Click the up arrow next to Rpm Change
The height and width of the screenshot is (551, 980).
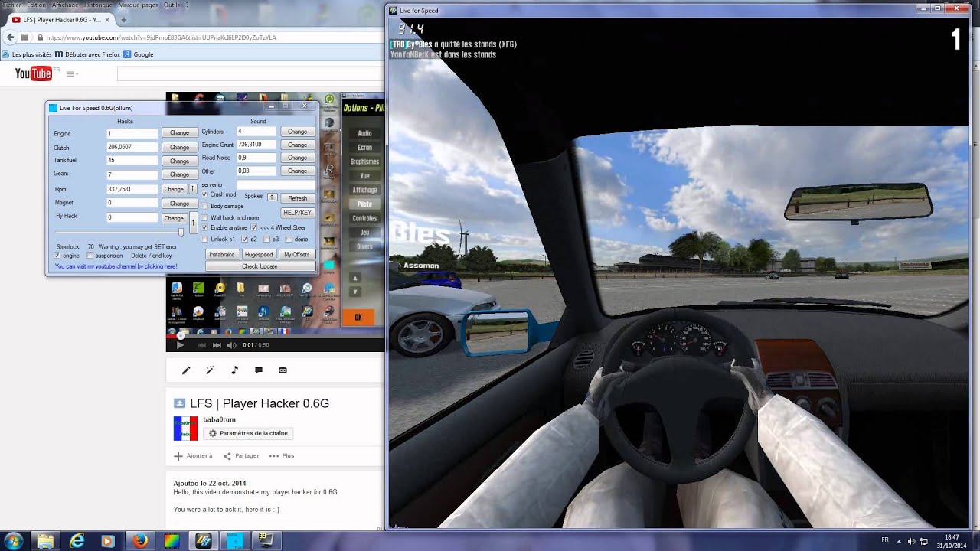pos(193,189)
